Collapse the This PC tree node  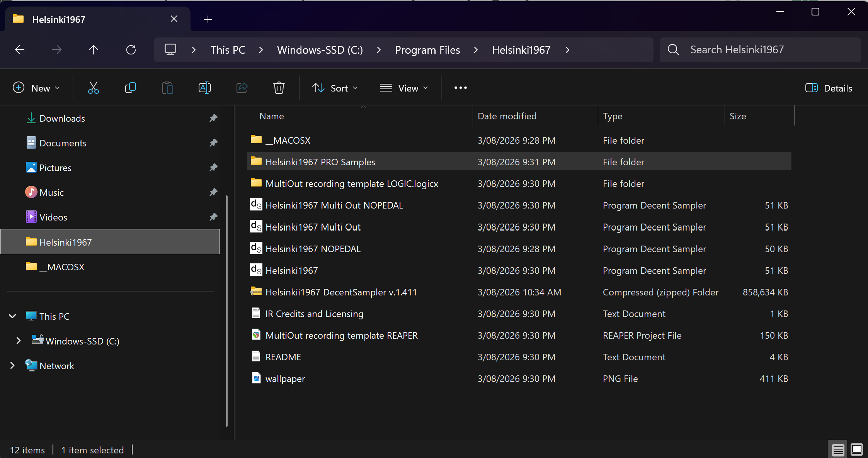point(12,316)
